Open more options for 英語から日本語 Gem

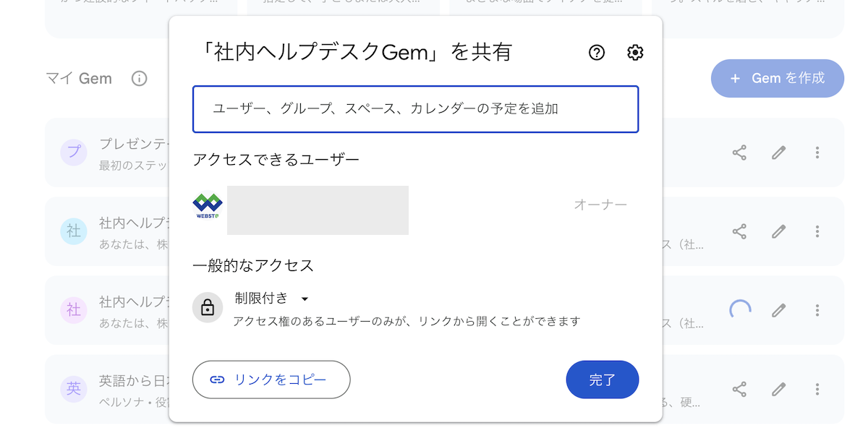pos(817,389)
